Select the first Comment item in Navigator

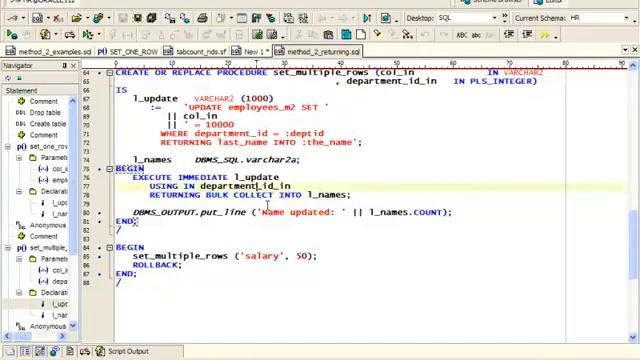click(43, 101)
